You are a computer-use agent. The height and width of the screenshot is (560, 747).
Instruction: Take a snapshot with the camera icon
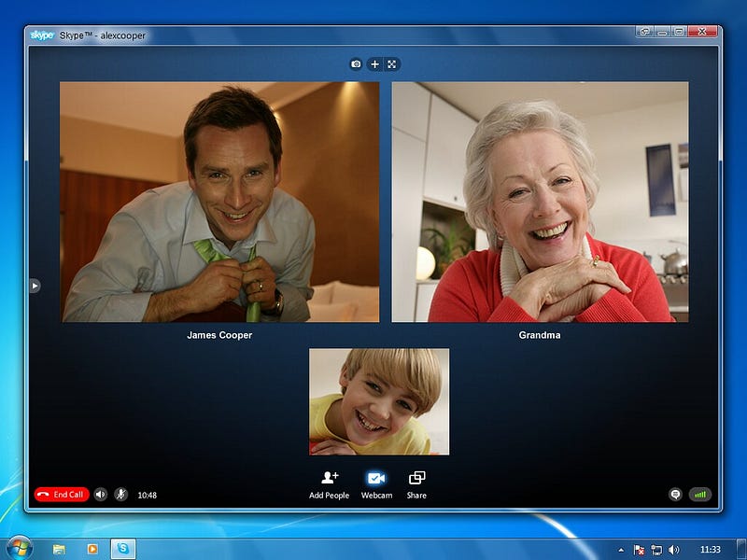click(356, 63)
